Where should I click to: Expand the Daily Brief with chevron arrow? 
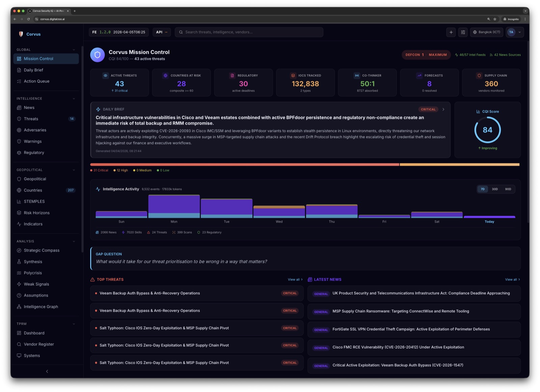pyautogui.click(x=443, y=109)
